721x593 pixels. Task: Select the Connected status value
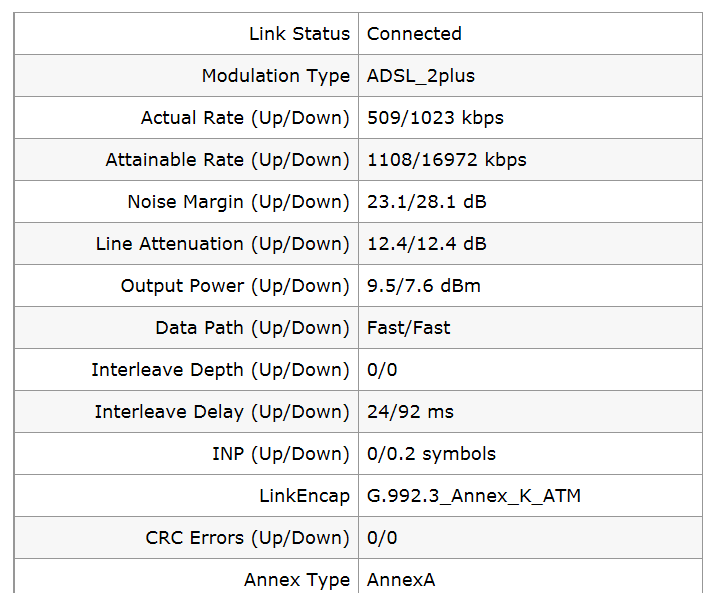[x=414, y=34]
